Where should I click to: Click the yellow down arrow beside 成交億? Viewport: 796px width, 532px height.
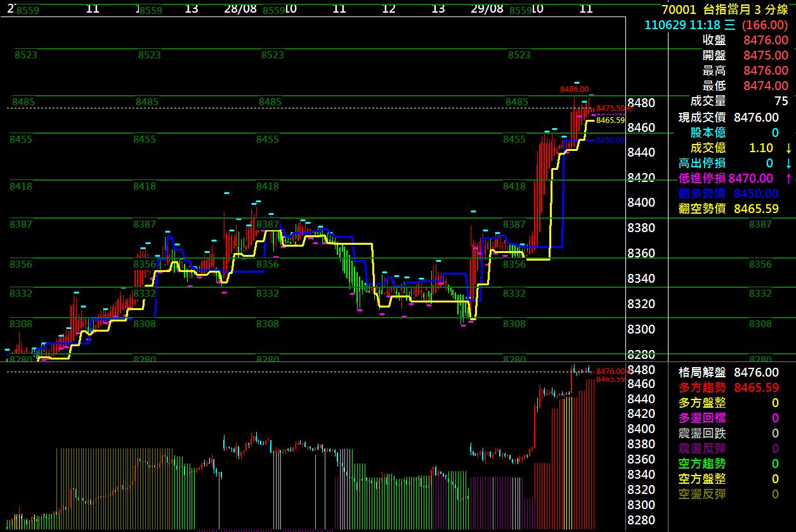[788, 148]
